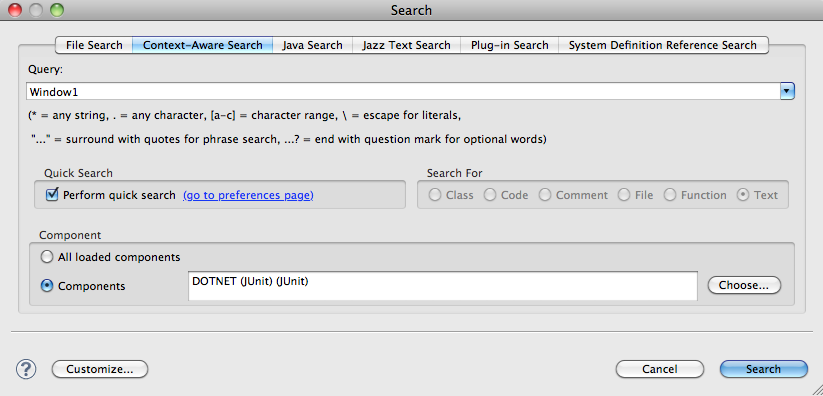823x396 pixels.
Task: Open System Definition Reference Search tab
Action: coord(663,45)
